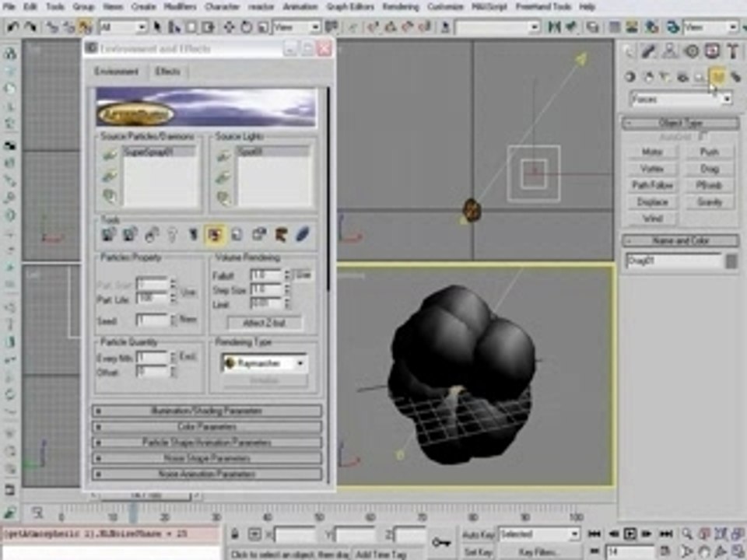Open the Rendering menu
The width and height of the screenshot is (747, 560).
point(401,7)
